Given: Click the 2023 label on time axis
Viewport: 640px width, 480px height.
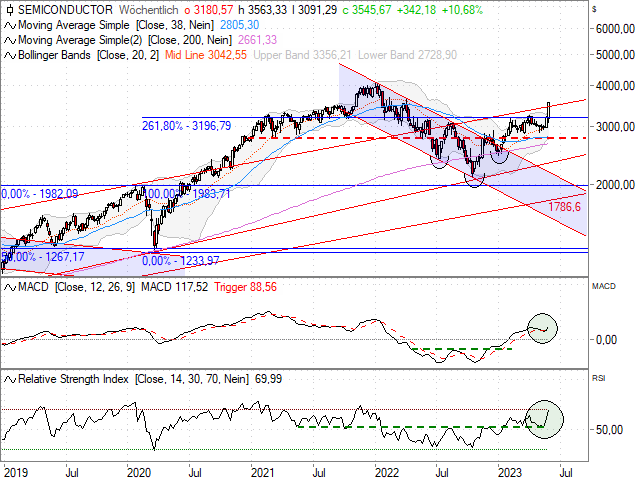Looking at the screenshot, I should click(510, 473).
